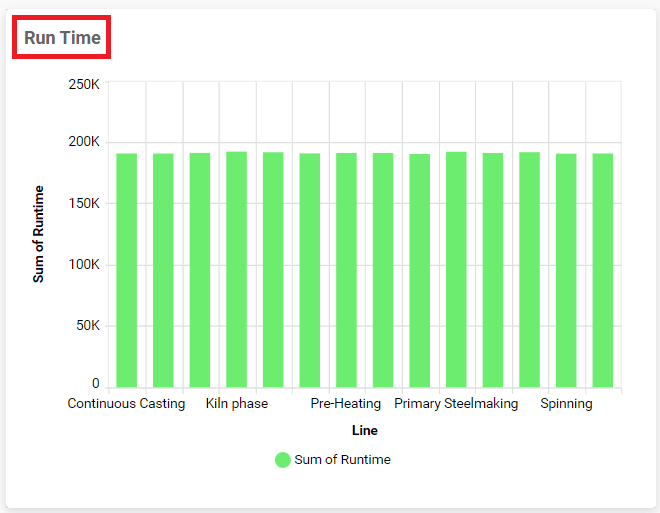Click the Kiln phase axis label
The height and width of the screenshot is (513, 660).
(237, 404)
